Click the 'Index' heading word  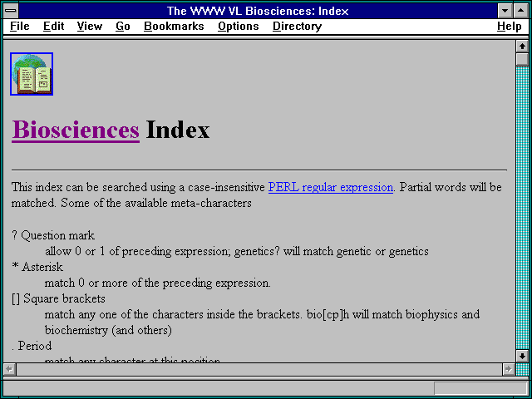point(178,130)
